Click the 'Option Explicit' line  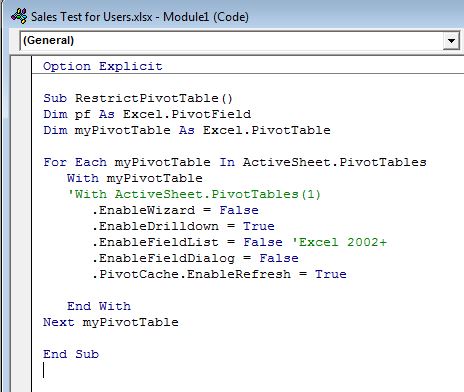pyautogui.click(x=103, y=66)
